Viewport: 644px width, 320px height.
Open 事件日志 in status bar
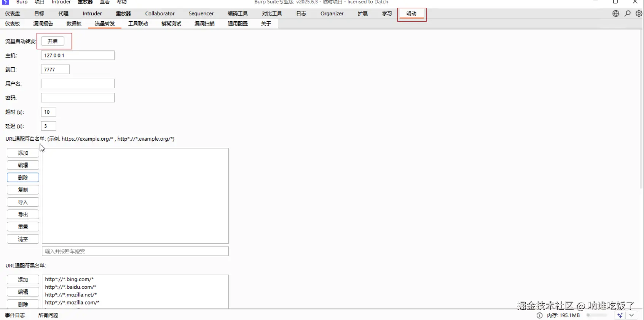[x=15, y=315]
